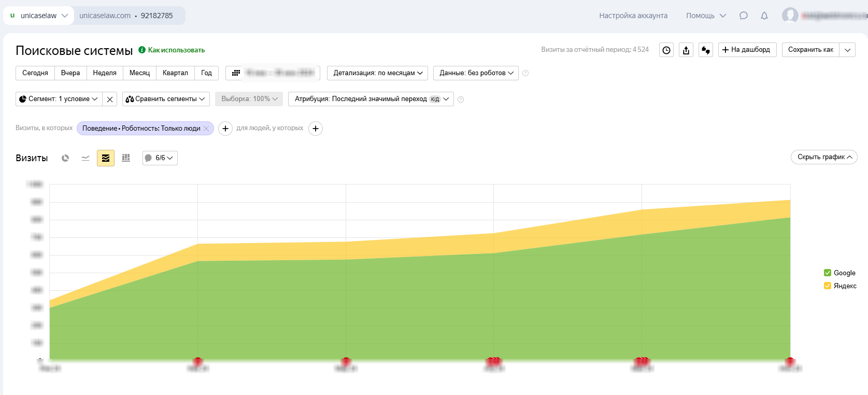
Task: Click the 'На дашборд' button
Action: [747, 50]
